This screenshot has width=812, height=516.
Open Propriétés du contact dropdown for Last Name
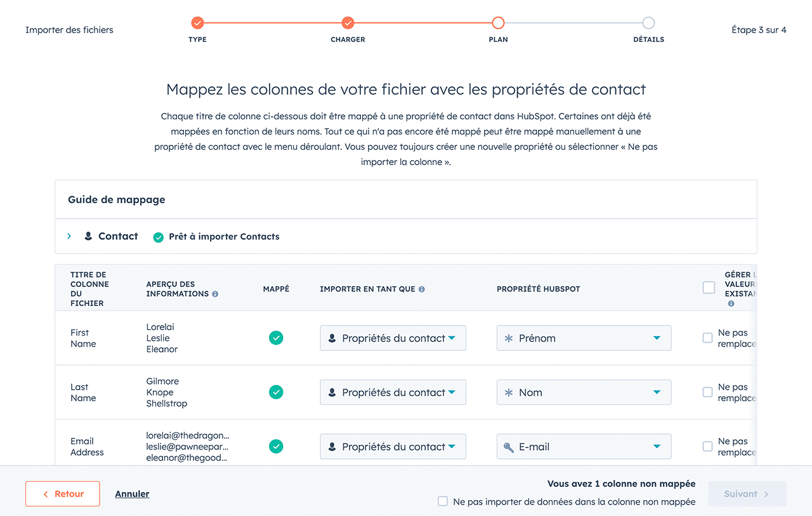pos(393,392)
